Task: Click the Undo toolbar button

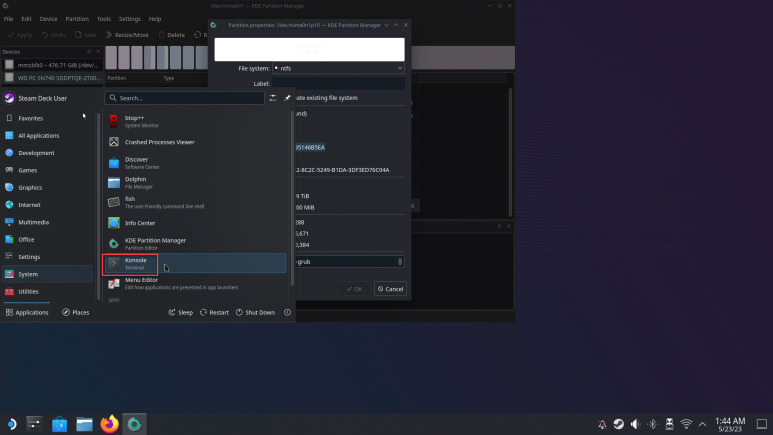Action: (54, 35)
